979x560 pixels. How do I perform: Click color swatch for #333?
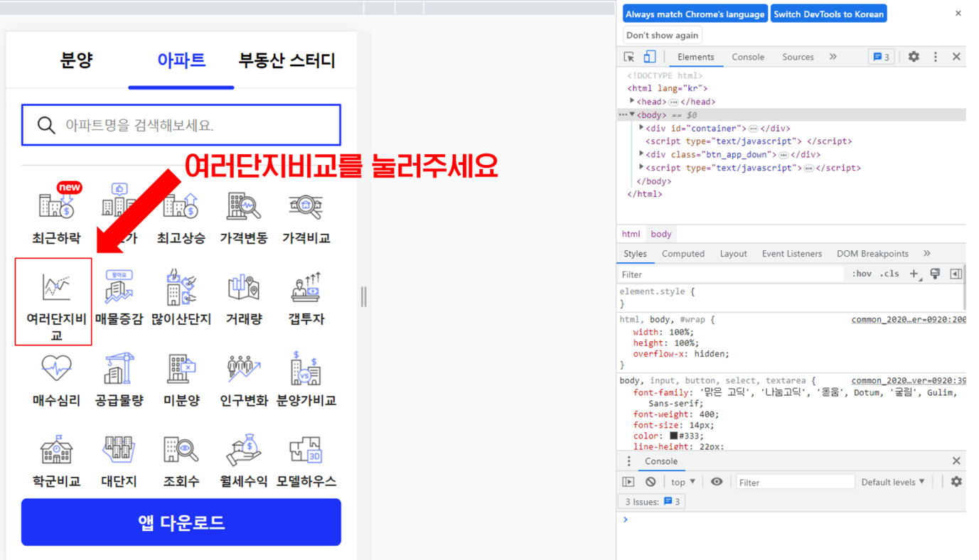[x=673, y=436]
